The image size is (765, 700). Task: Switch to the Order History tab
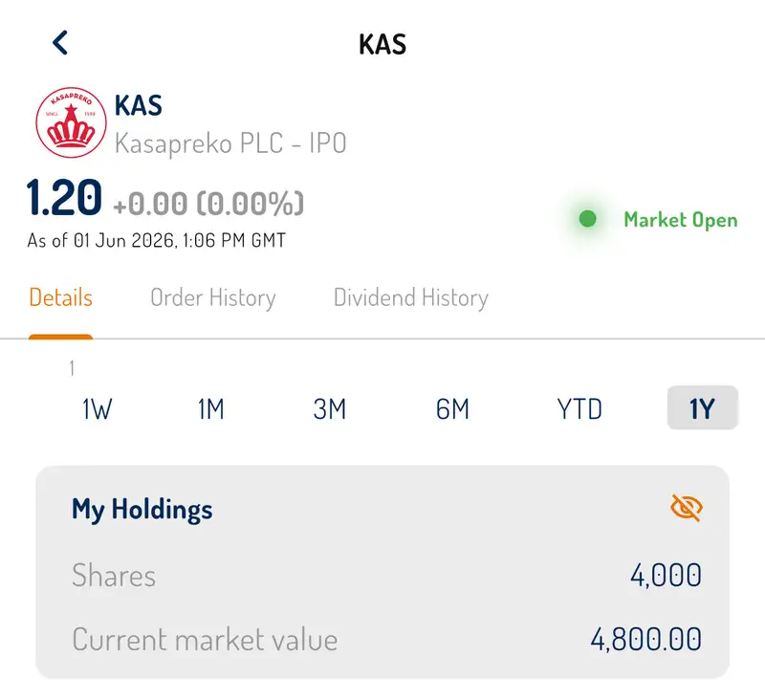[212, 298]
